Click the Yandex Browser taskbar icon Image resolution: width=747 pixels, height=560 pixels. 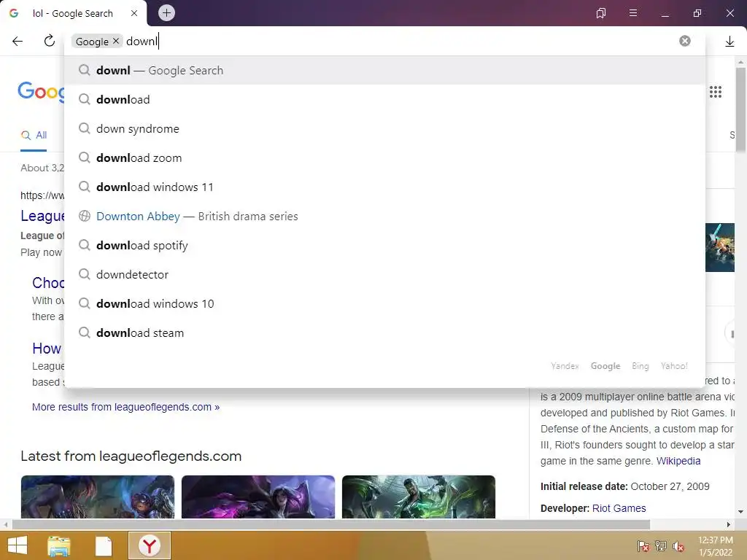tap(149, 545)
